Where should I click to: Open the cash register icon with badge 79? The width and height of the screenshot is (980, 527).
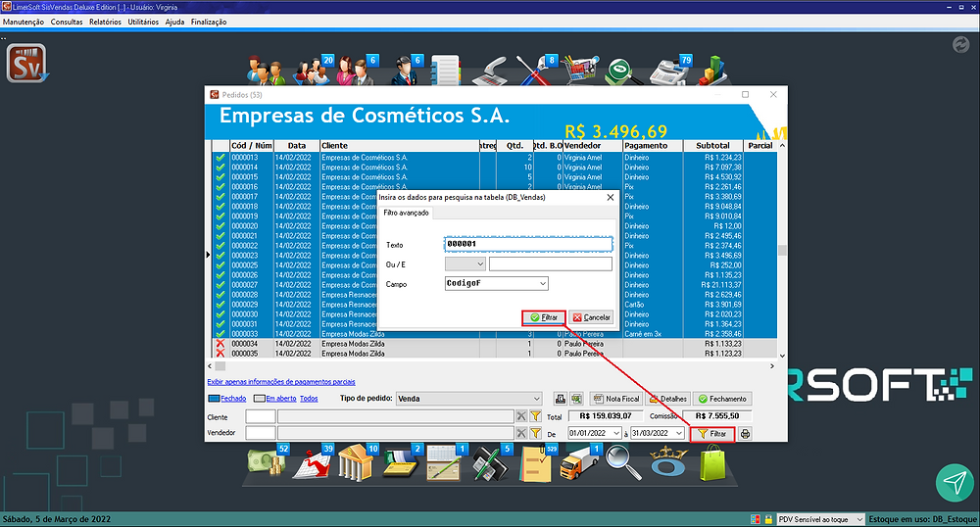pos(669,70)
